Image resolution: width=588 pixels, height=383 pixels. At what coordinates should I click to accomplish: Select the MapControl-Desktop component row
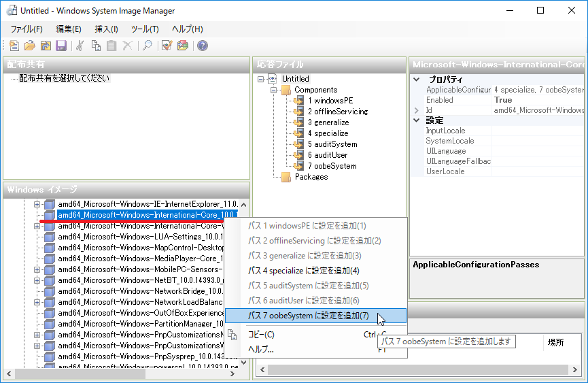coord(141,248)
